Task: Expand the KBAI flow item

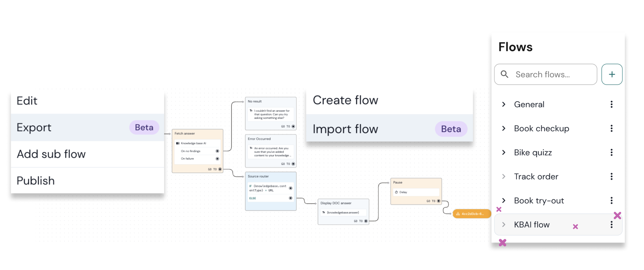Action: tap(504, 225)
